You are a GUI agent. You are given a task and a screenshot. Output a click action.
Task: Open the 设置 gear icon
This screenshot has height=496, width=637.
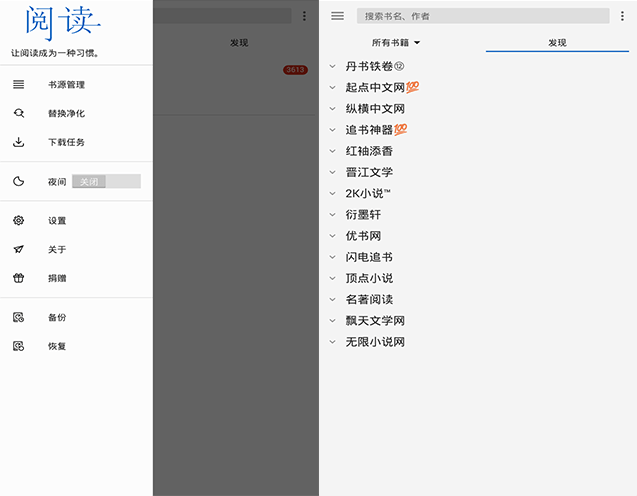pos(18,220)
